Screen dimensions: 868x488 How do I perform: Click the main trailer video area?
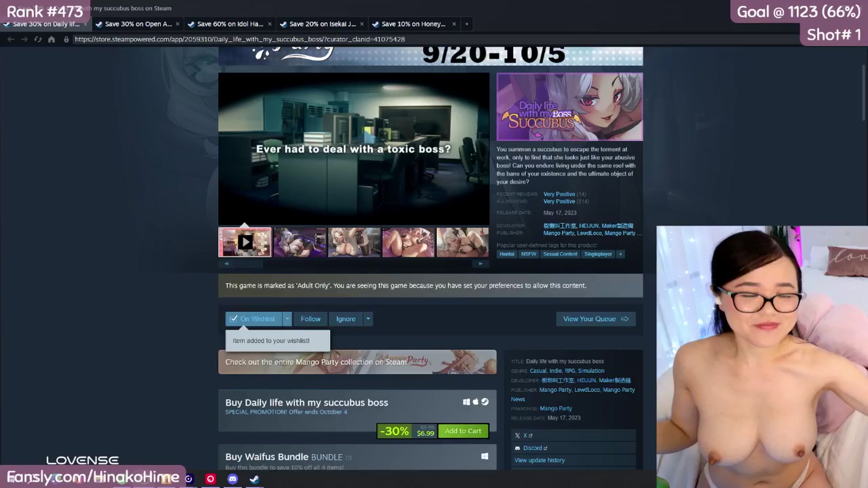[x=354, y=149]
